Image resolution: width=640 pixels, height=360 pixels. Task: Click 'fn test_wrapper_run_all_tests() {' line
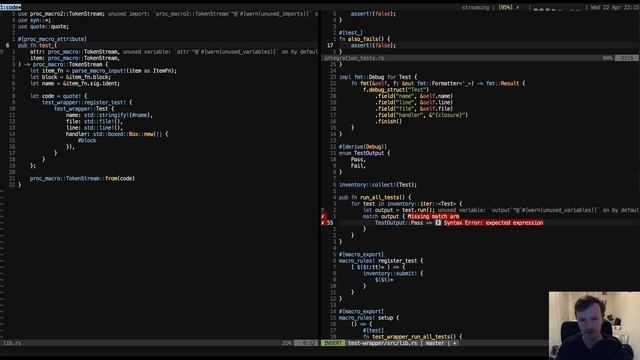[412, 336]
